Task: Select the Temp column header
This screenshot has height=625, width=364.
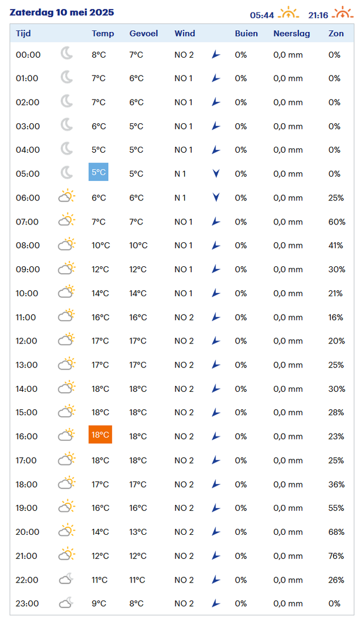Action: (103, 34)
